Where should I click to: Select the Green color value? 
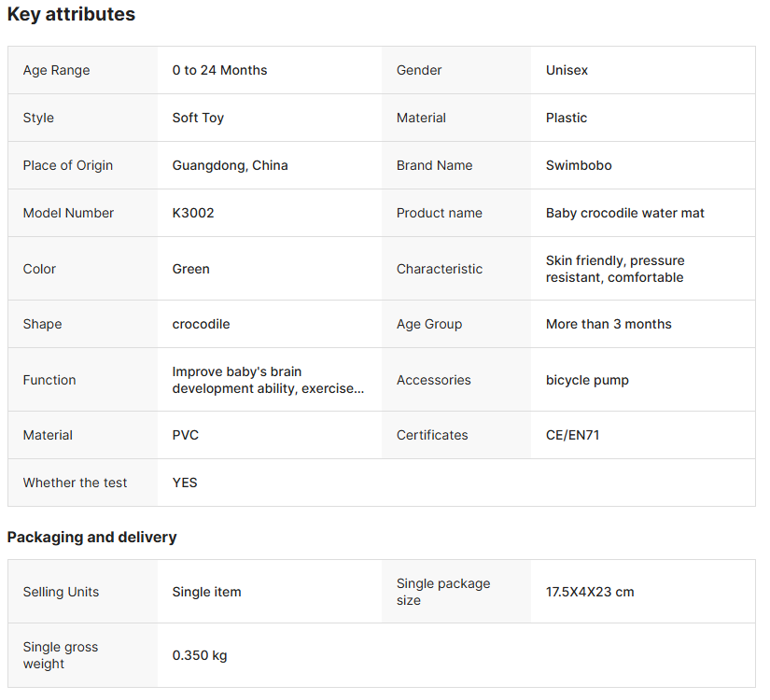190,269
